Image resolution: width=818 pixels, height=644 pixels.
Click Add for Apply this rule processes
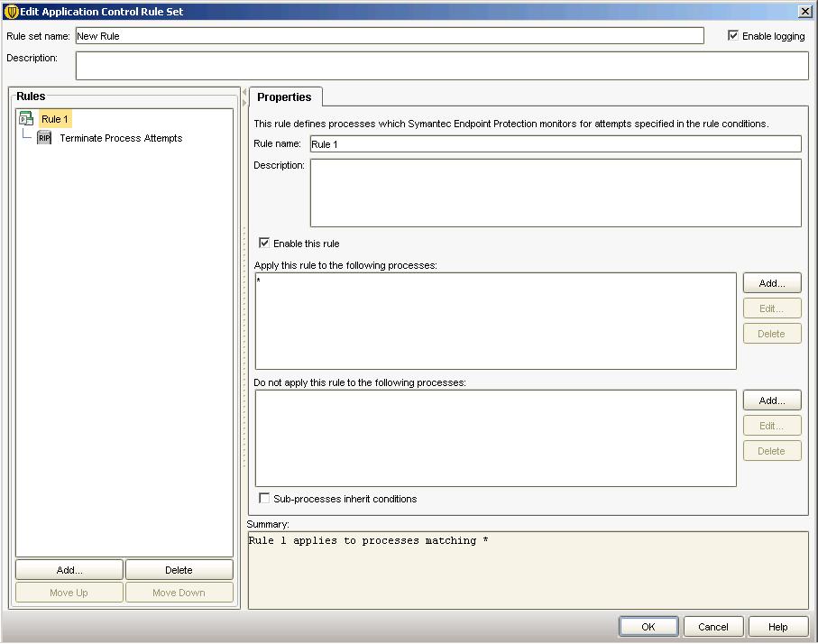tap(772, 283)
